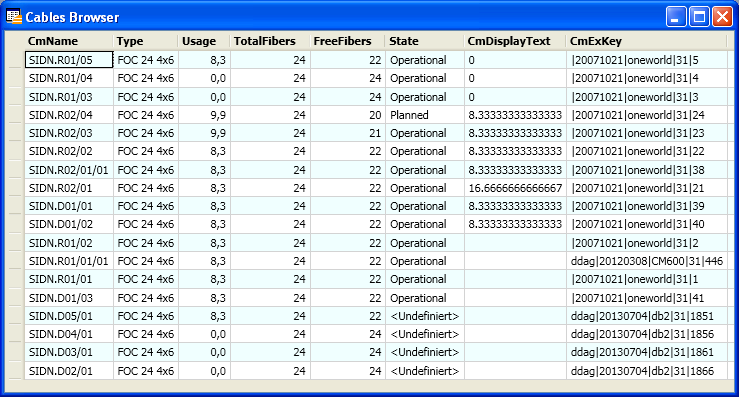Click FreeFibers value 24 for SIDN.D03/01
The width and height of the screenshot is (739, 397).
(x=348, y=352)
